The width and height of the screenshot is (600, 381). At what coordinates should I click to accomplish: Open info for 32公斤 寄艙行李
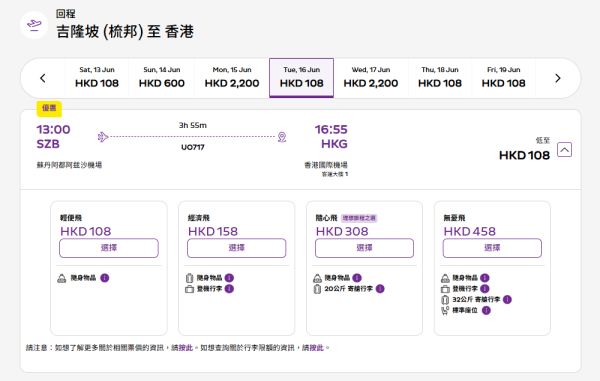point(507,300)
